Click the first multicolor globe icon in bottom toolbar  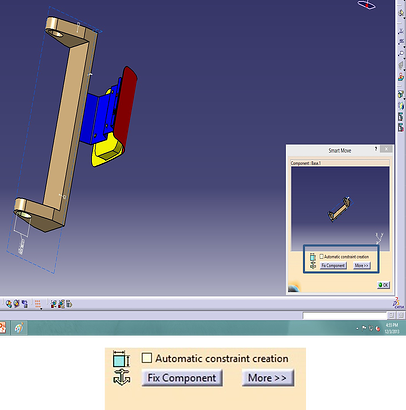coord(9,304)
